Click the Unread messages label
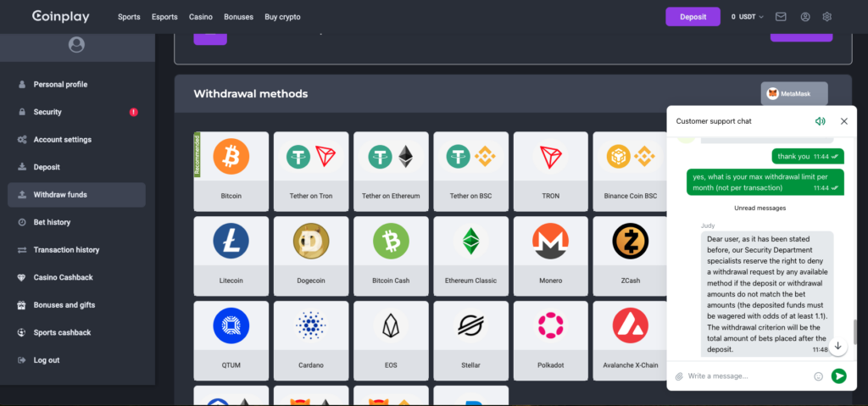 [760, 208]
